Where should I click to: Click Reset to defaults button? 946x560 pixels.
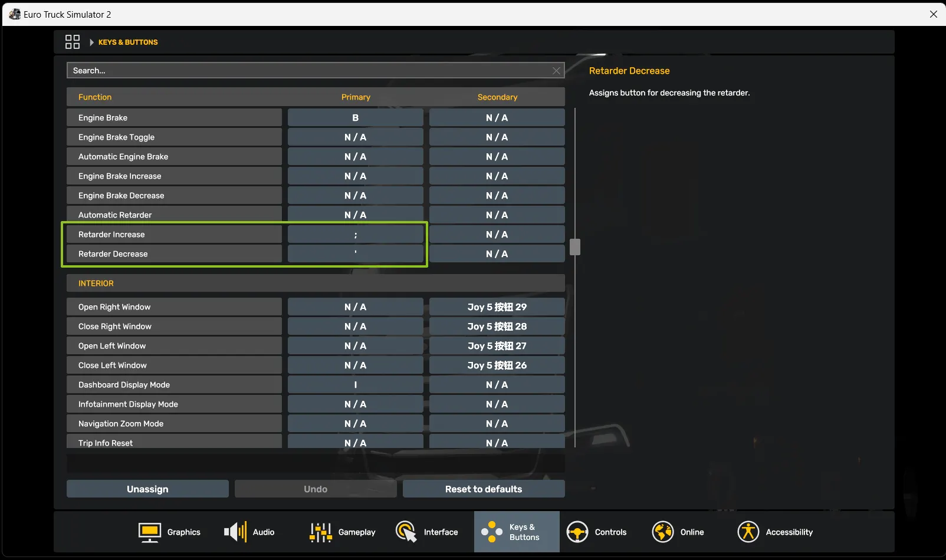click(484, 489)
